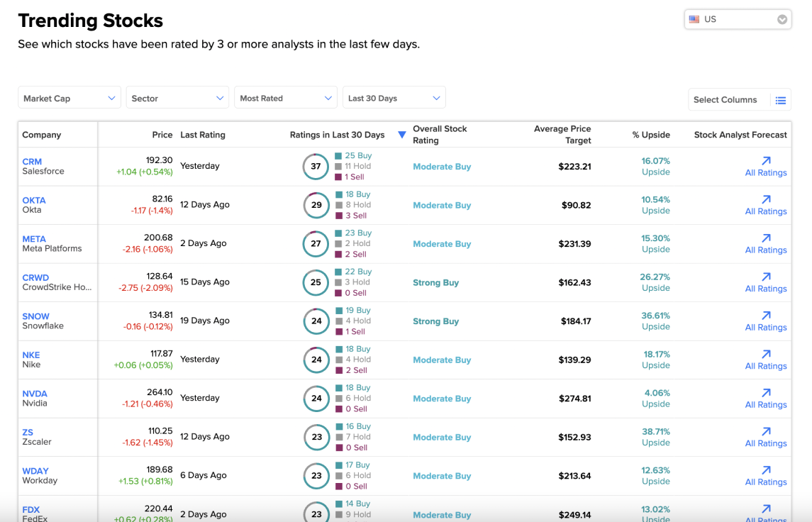Click the purple 2 Sell swatch for META
This screenshot has width=812, height=522.
[338, 255]
